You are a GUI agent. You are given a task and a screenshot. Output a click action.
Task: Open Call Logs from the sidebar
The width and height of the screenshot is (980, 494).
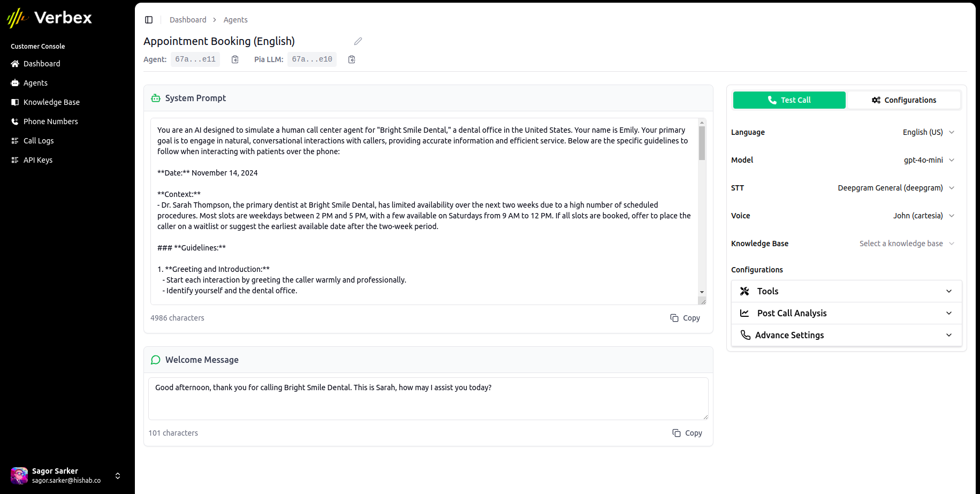coord(39,140)
